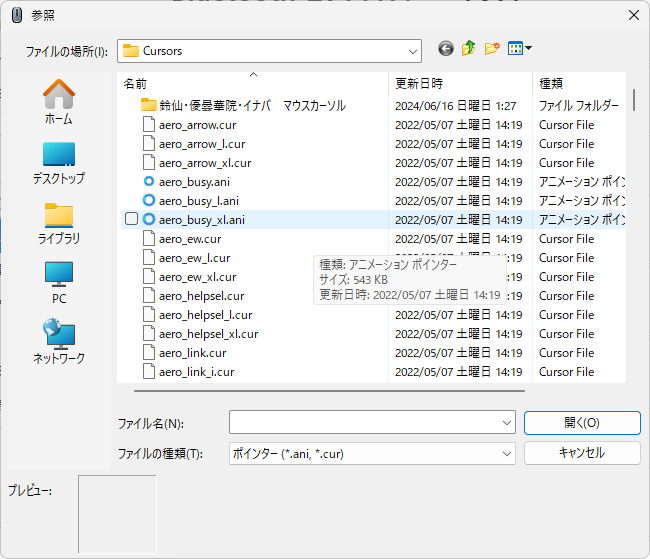This screenshot has height=559, width=650.
Task: Click the horizontal scrollbar under file list
Action: pos(330,391)
